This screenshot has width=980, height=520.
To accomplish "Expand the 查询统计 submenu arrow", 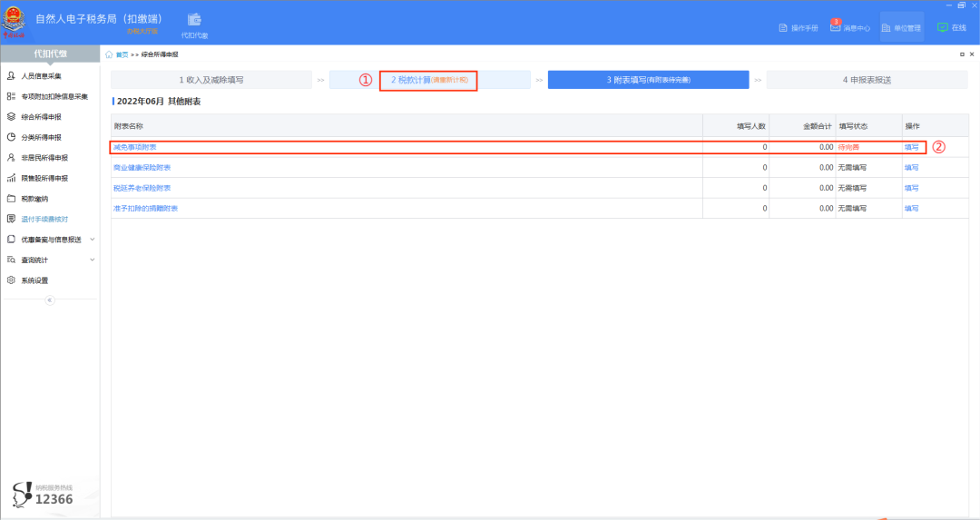I will click(x=92, y=260).
